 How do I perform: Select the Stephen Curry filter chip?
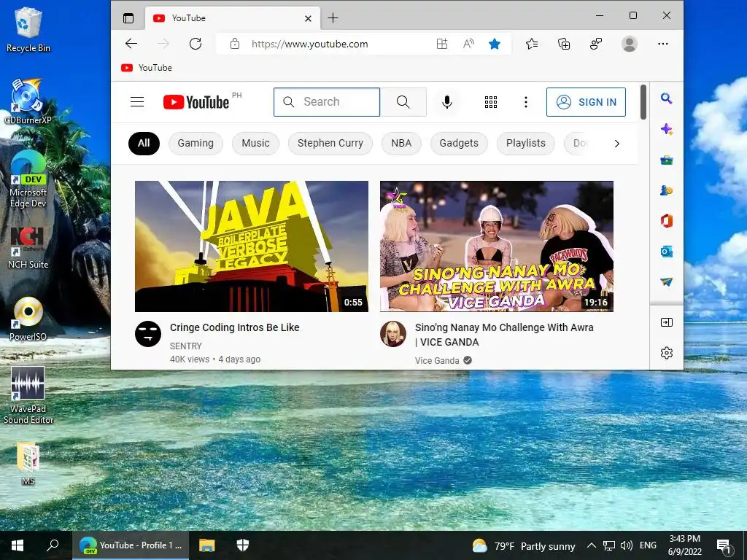click(x=330, y=144)
